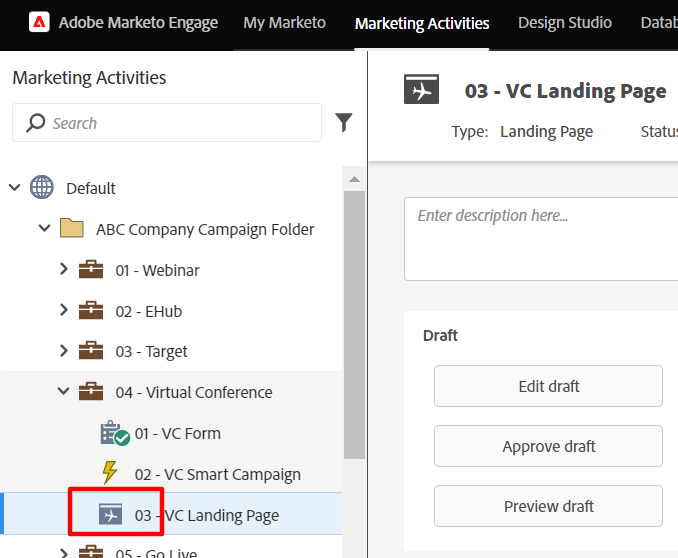Click the 01 - Webinar program briefcase icon

click(x=91, y=269)
